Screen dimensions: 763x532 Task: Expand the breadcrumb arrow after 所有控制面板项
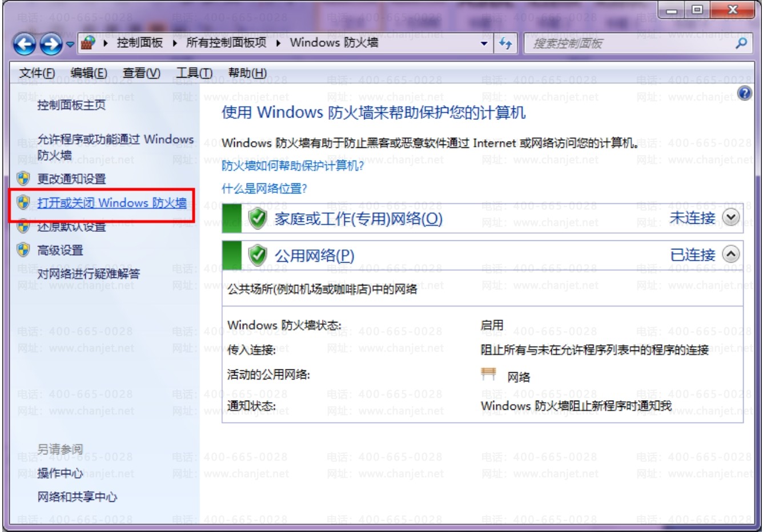[x=278, y=43]
